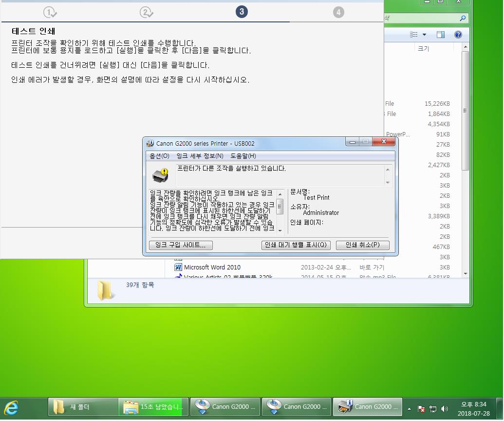Click the network icon in system tray
The image size is (504, 421).
(433, 409)
